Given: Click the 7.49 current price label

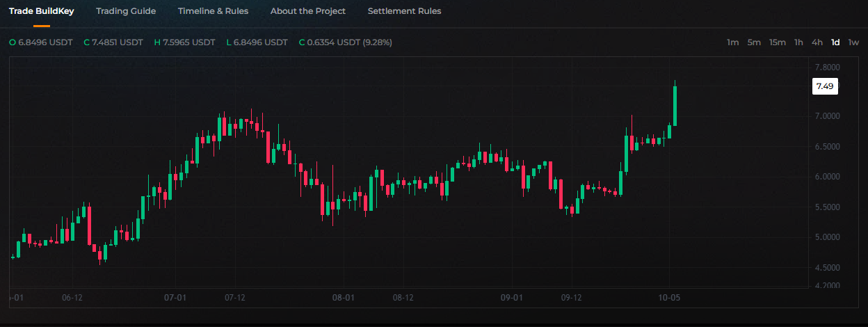Looking at the screenshot, I should (825, 86).
